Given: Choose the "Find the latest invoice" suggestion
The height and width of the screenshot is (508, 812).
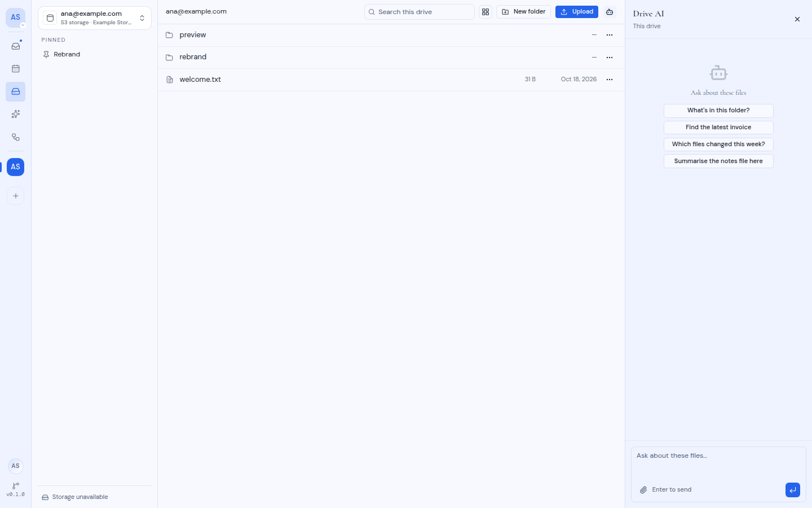Looking at the screenshot, I should click(718, 128).
